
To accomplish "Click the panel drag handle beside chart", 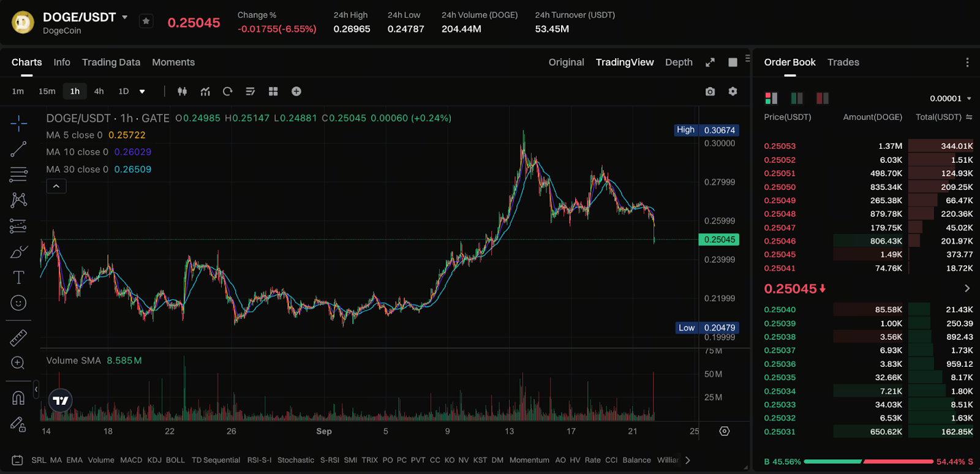I will tap(748, 59).
